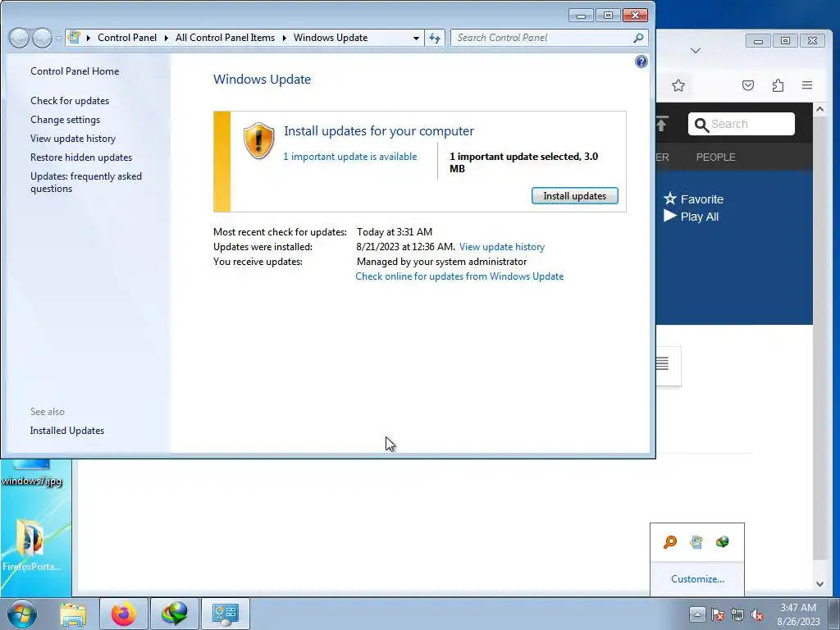Click the orange magnifier icon in tray popup
Image resolution: width=840 pixels, height=630 pixels.
[x=669, y=542]
